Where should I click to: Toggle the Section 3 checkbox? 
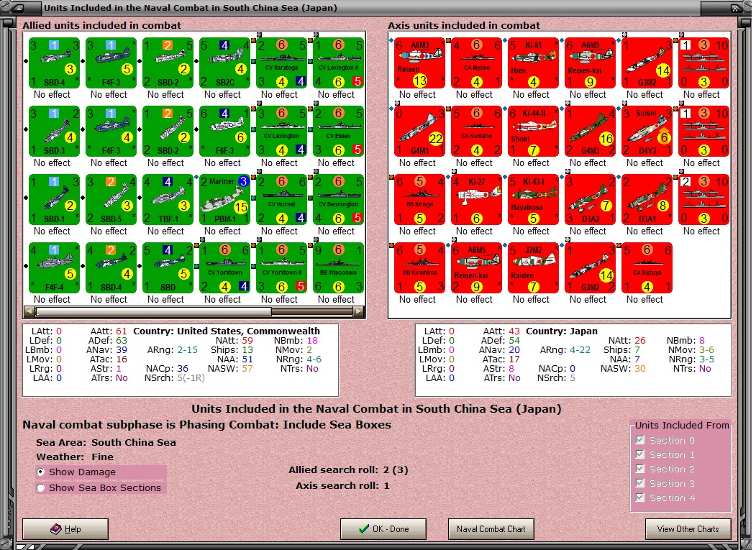(x=639, y=483)
